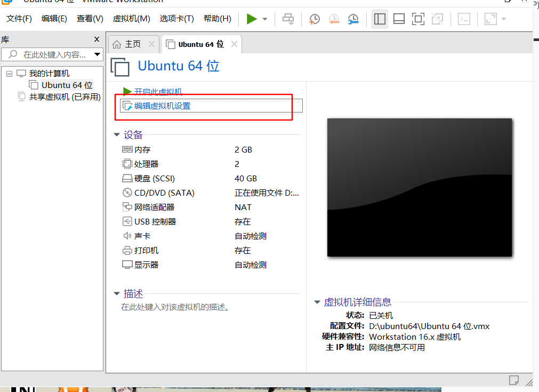
Task: Click the 内存 device row
Action: [211, 149]
